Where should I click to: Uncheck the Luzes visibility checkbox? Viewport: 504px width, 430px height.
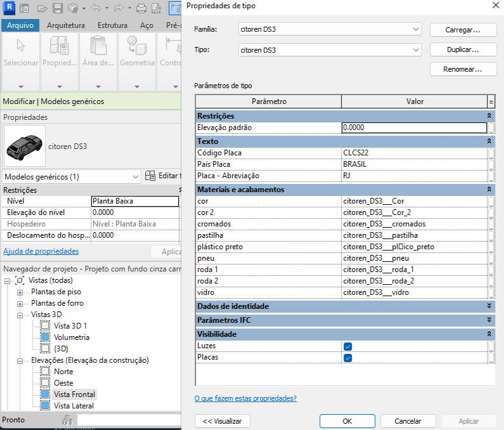347,346
